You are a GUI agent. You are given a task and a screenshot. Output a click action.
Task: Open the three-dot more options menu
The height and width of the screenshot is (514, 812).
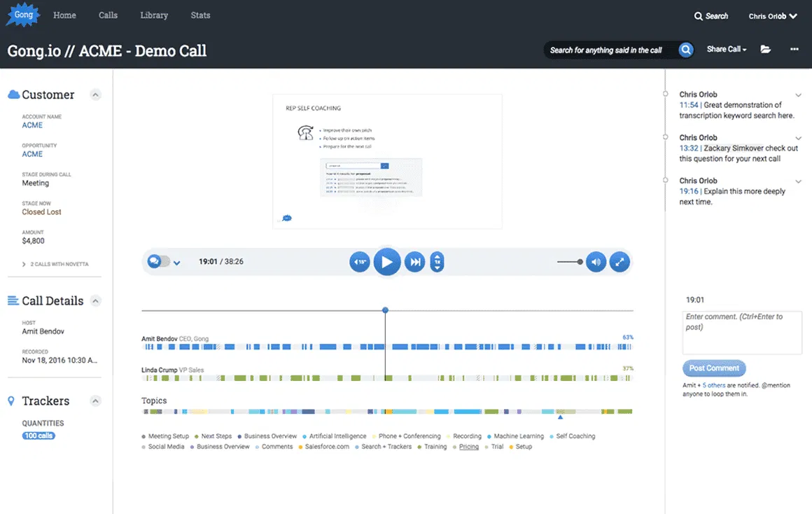(794, 50)
